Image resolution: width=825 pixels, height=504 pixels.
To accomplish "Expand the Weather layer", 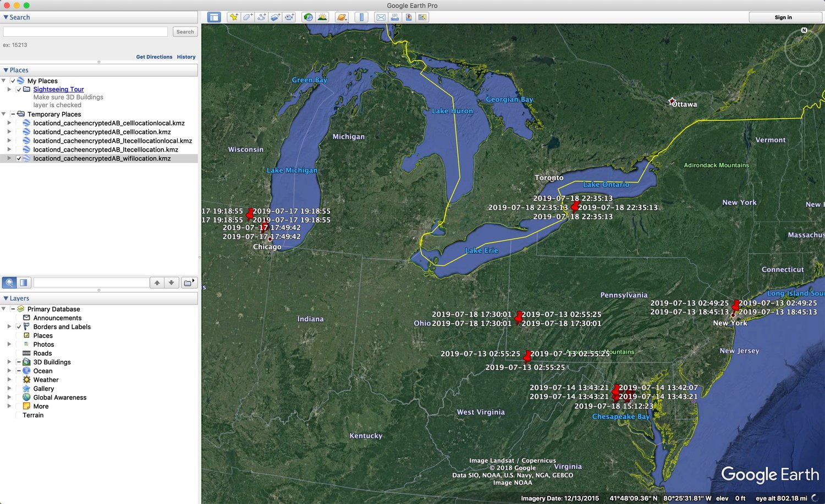I will (9, 380).
